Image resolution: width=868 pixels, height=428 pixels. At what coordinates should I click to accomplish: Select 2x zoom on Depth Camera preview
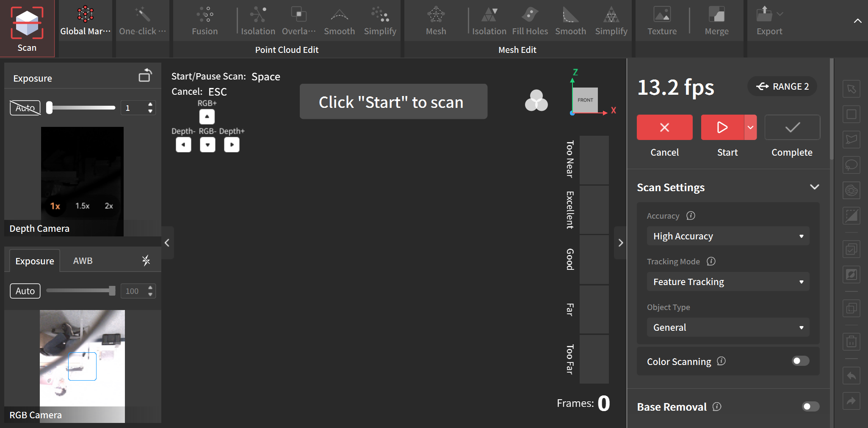click(x=109, y=206)
